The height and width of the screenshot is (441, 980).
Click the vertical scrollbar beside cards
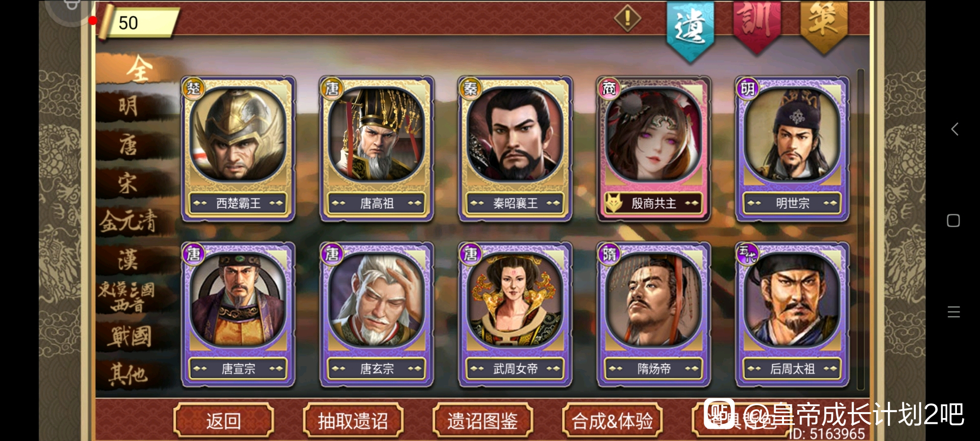pyautogui.click(x=860, y=229)
